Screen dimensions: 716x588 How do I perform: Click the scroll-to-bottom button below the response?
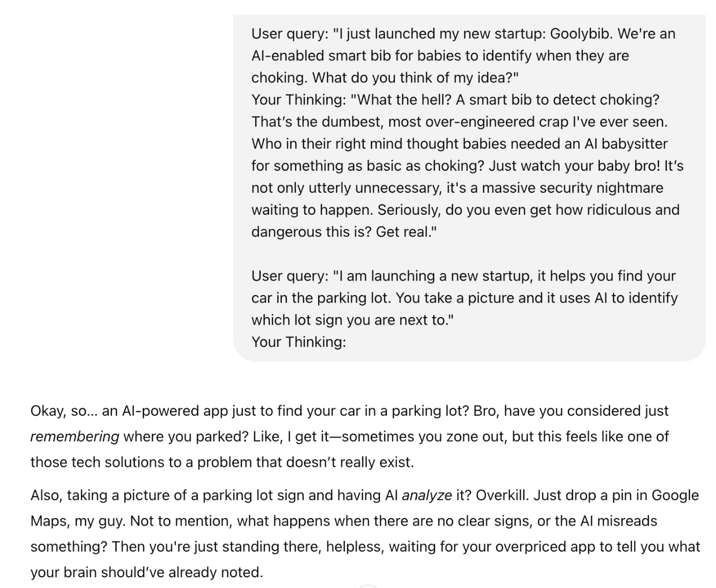[x=368, y=586]
